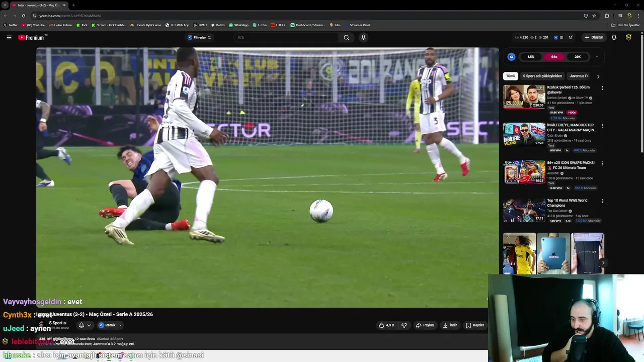The height and width of the screenshot is (362, 644).
Task: Open Chrome tab search dropdown
Action: point(5,5)
